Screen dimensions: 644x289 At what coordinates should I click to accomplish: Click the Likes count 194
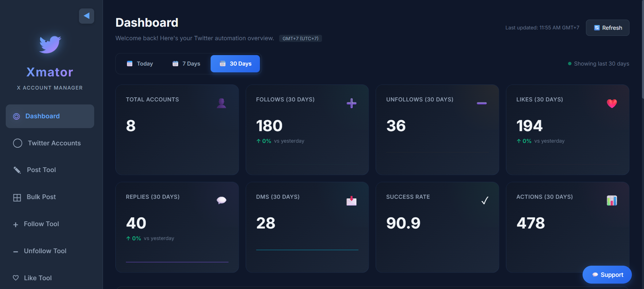[530, 126]
